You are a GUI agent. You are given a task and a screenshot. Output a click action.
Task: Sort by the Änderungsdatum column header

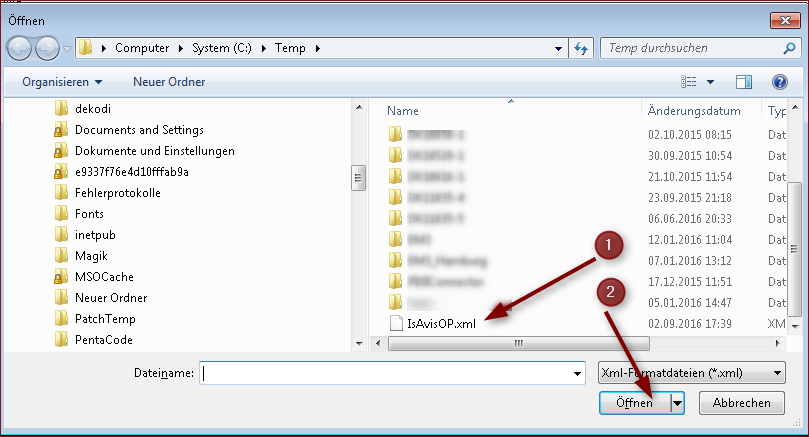[694, 111]
